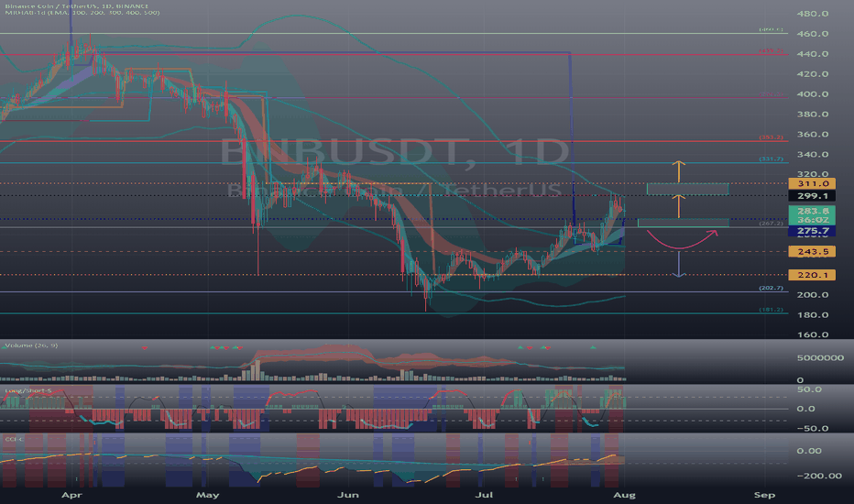Viewport: 854px width, 504px height.
Task: Click the Binance Coin / TetherUS chart title
Action: pyautogui.click(x=76, y=6)
